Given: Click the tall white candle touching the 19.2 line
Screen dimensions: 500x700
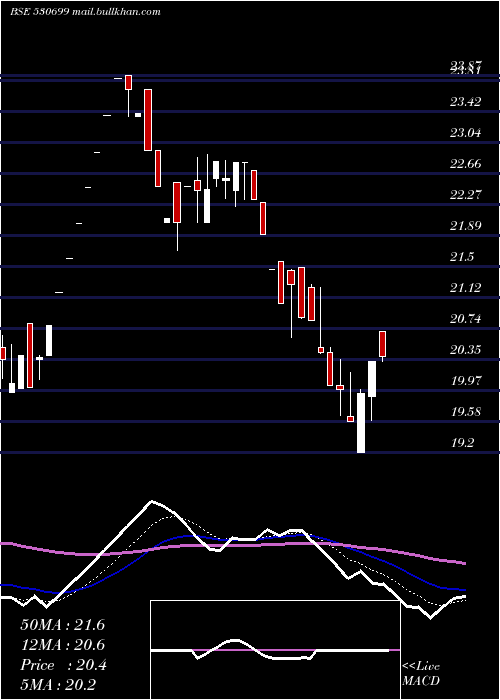Looking at the screenshot, I should pyautogui.click(x=361, y=423).
